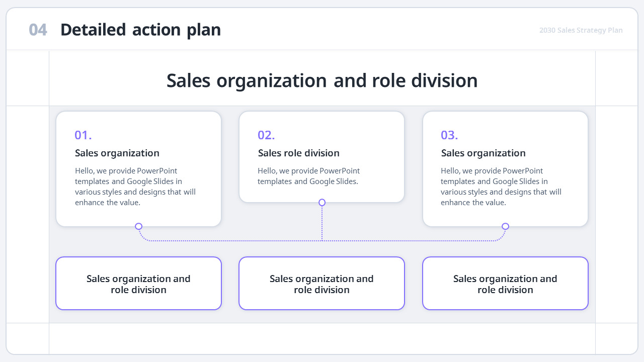Click the Sales role division card heading
This screenshot has width=644, height=362.
[298, 153]
